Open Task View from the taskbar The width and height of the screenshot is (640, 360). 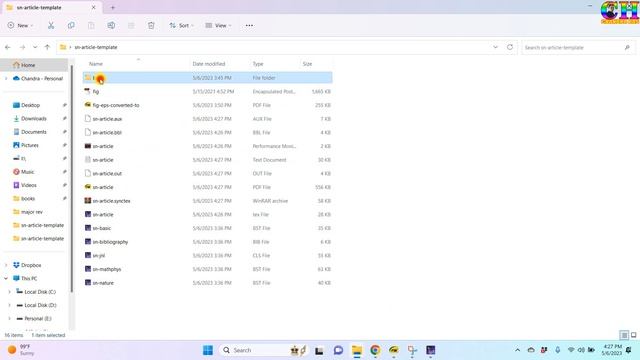pos(319,350)
